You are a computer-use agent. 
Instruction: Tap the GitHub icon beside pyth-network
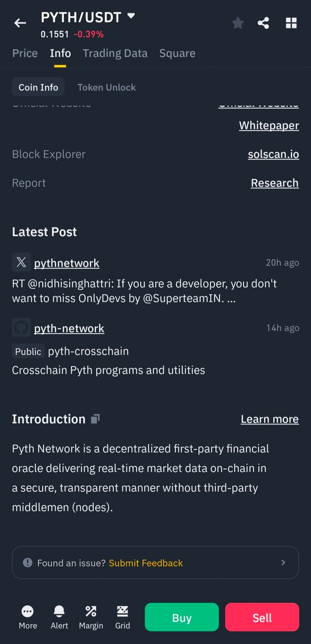click(x=21, y=328)
